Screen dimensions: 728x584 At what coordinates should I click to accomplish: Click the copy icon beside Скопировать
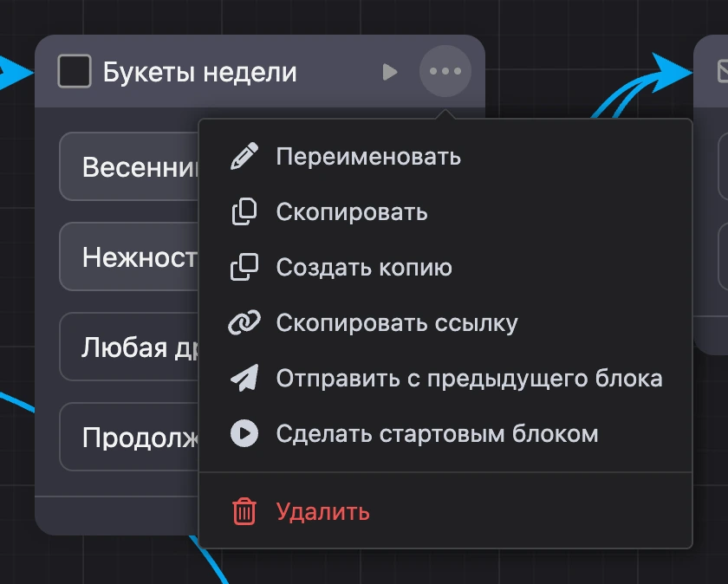click(x=244, y=212)
